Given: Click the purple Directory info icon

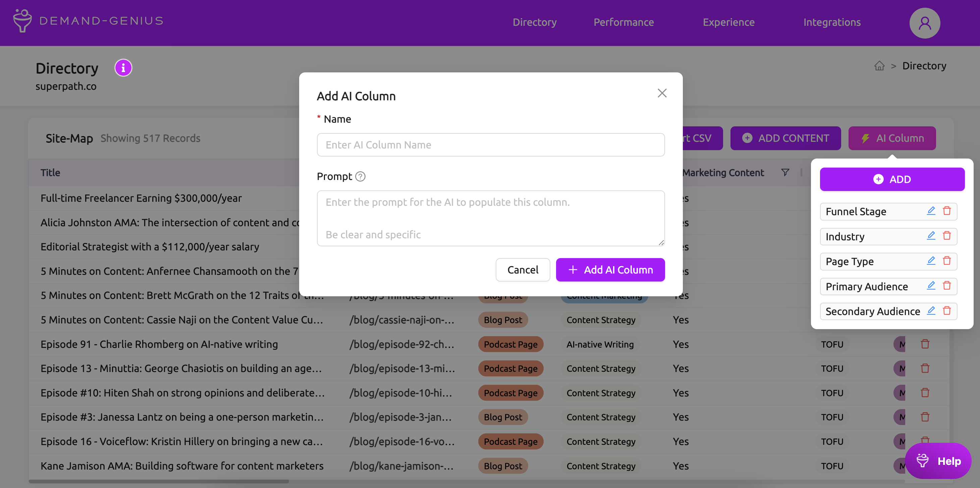Looking at the screenshot, I should 123,68.
